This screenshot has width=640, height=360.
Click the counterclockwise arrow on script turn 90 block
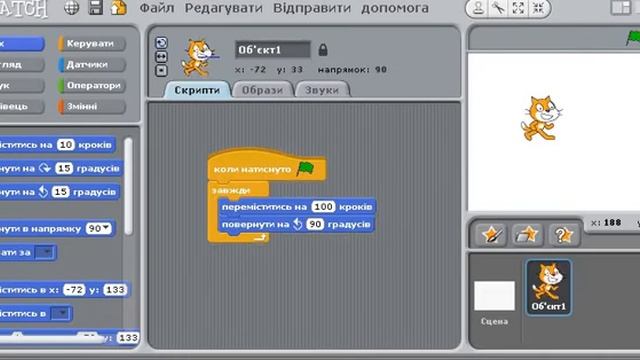point(298,224)
